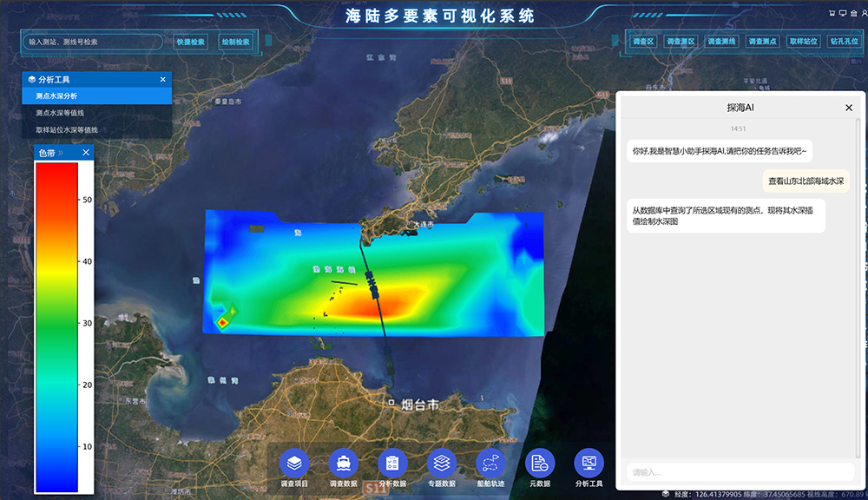Click the monitor display icon at top right
Screen dimensions: 868x500
pos(843,13)
